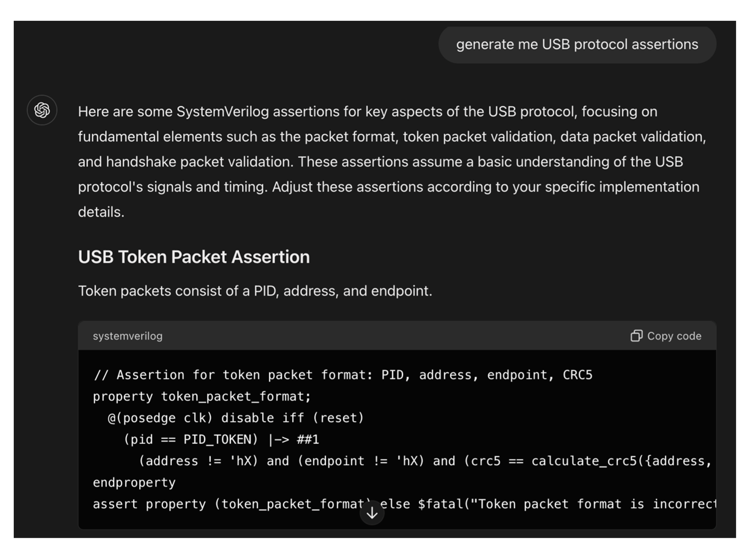Click the clipboard icon beside Copy code
The width and height of the screenshot is (756, 554).
(636, 336)
